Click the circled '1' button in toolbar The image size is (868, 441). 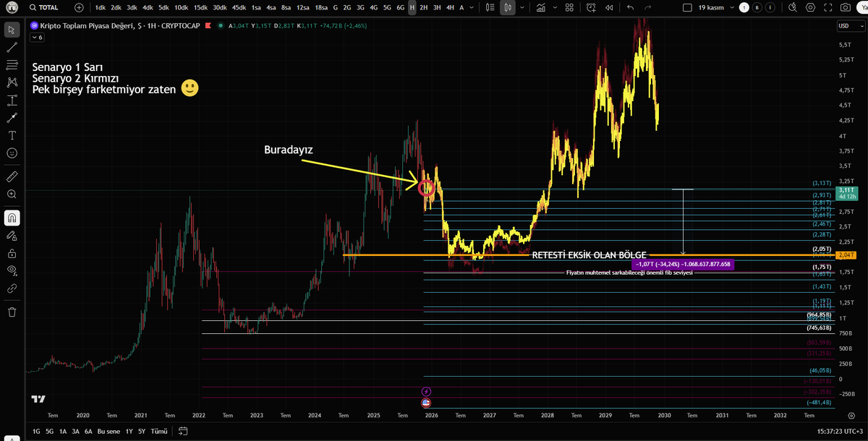744,7
